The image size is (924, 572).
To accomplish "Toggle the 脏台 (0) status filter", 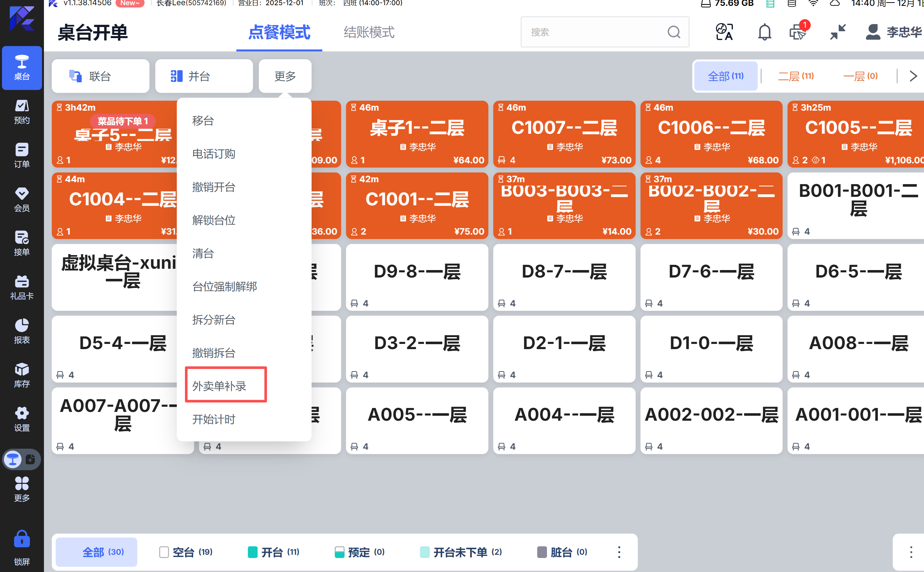I will click(x=563, y=552).
